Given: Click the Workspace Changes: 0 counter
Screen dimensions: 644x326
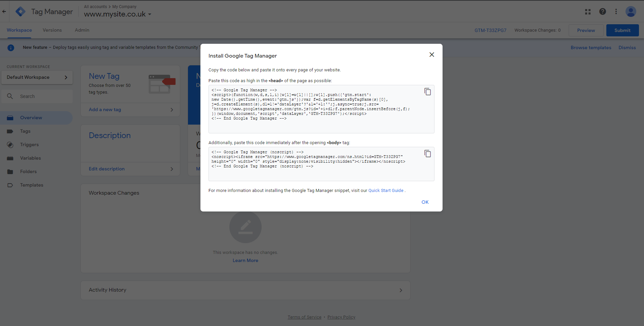Looking at the screenshot, I should click(x=537, y=30).
